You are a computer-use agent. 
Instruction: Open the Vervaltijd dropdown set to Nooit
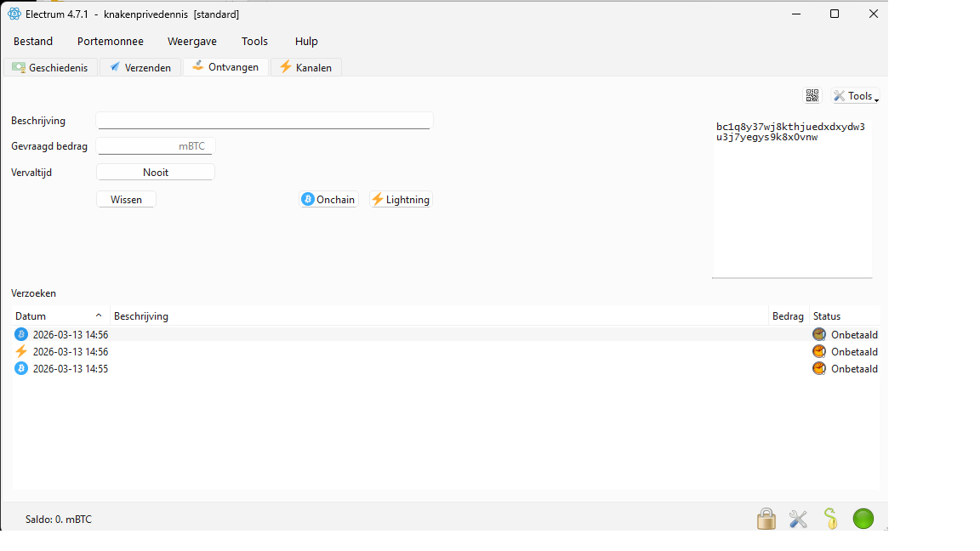156,173
